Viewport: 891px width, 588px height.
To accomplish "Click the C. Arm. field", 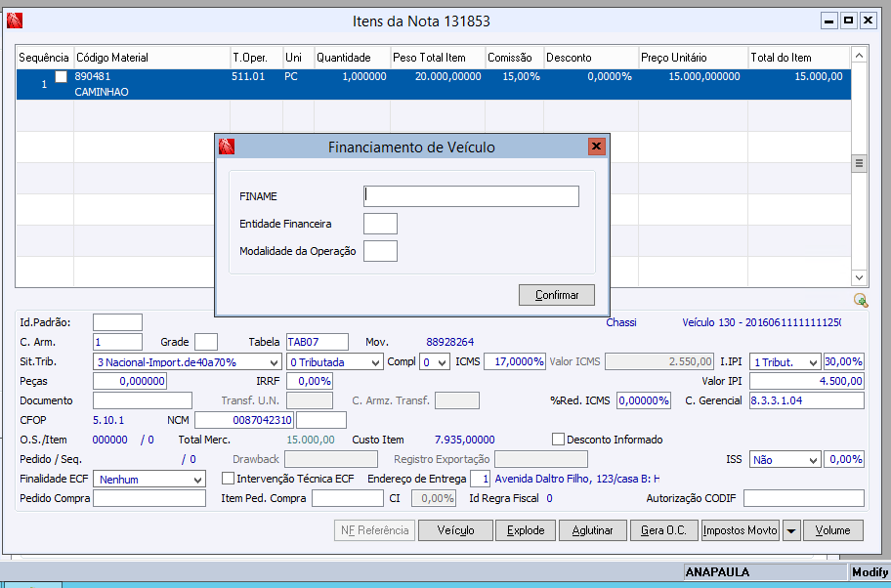I will (x=117, y=342).
